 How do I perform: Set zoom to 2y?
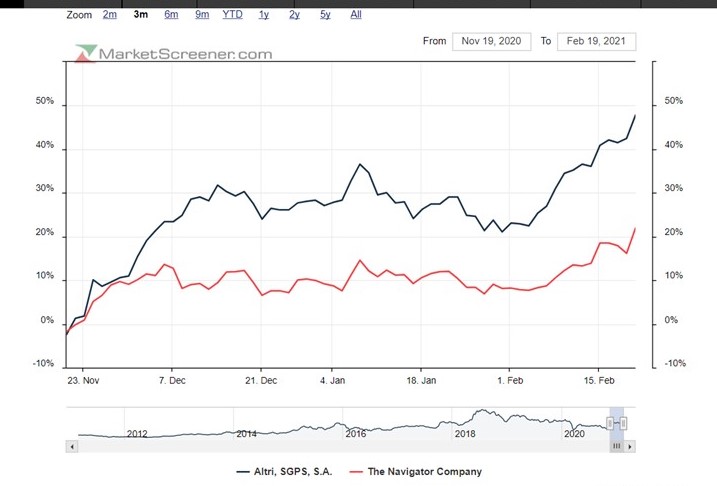(294, 15)
